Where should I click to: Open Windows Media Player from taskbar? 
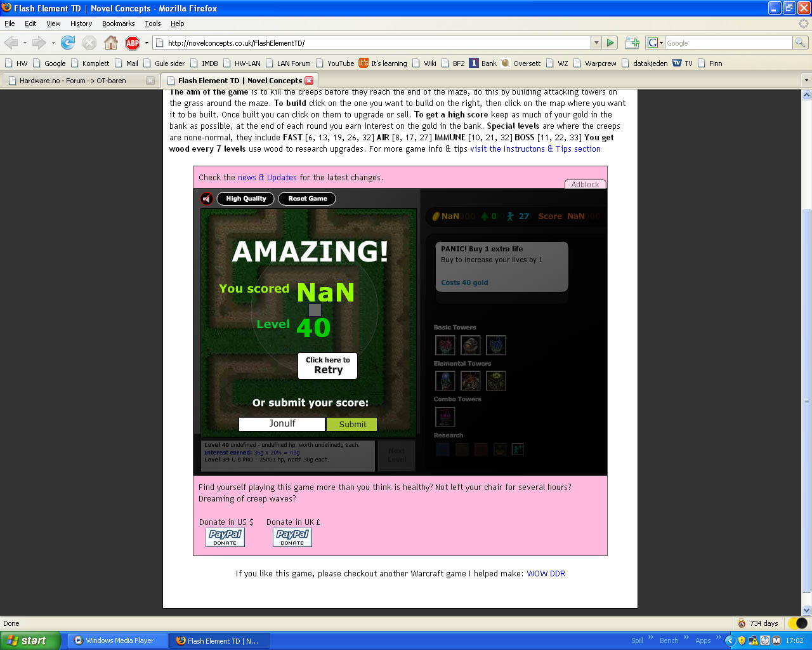(118, 640)
